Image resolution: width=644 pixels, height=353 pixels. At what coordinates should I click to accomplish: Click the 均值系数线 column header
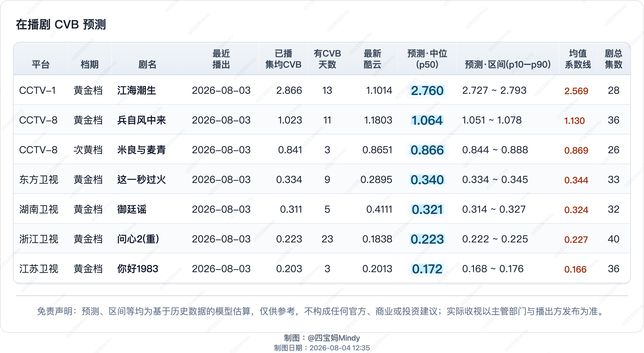[x=578, y=59]
